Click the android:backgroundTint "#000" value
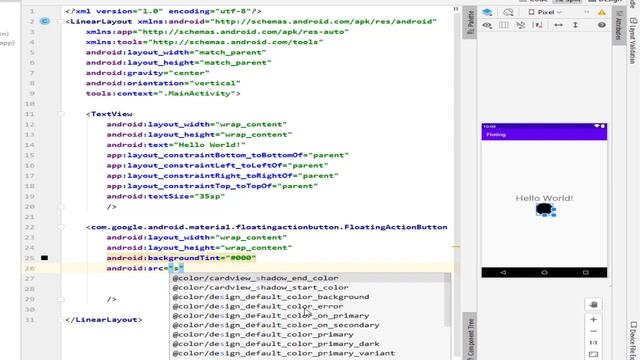 point(241,258)
